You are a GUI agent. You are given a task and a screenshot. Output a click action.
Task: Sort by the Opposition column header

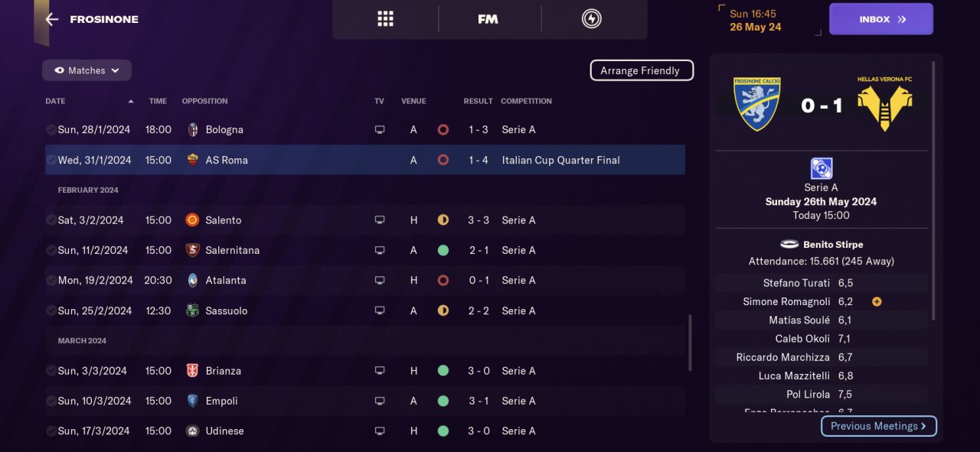[204, 101]
